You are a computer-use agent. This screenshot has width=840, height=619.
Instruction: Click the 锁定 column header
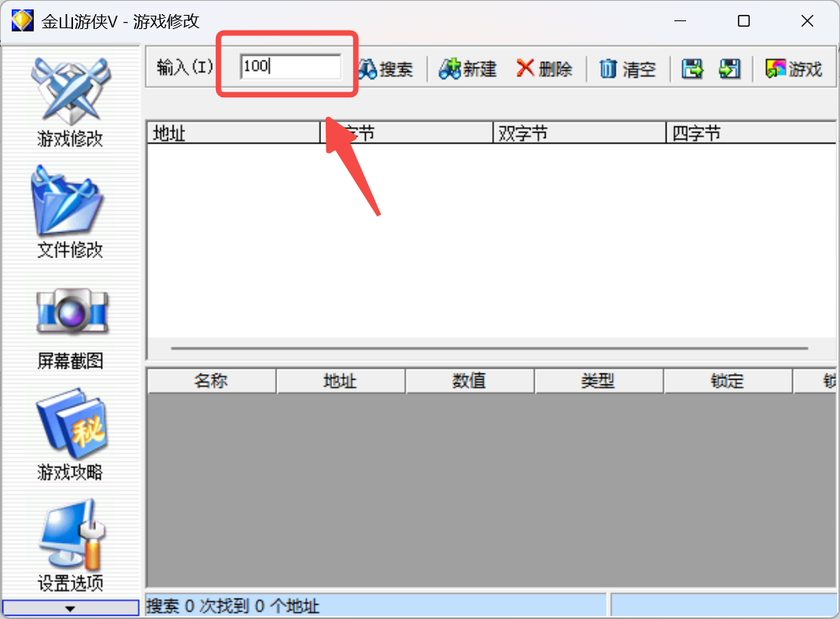[x=728, y=381]
